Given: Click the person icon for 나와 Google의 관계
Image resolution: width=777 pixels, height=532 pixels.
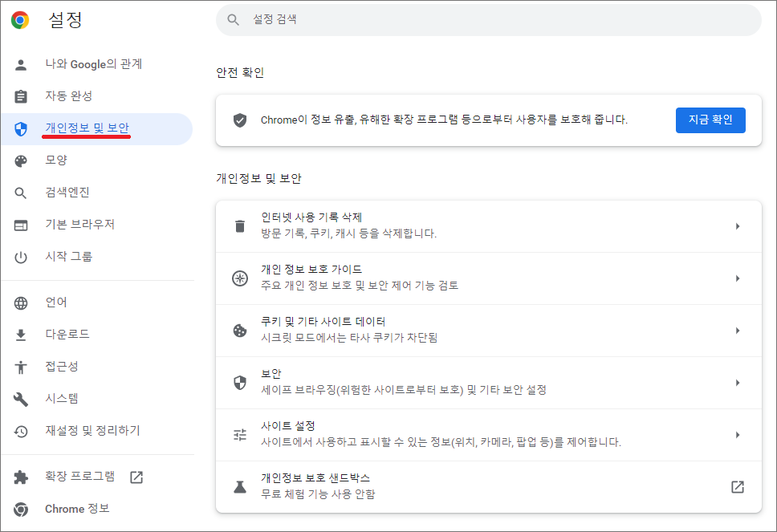Looking at the screenshot, I should click(21, 65).
